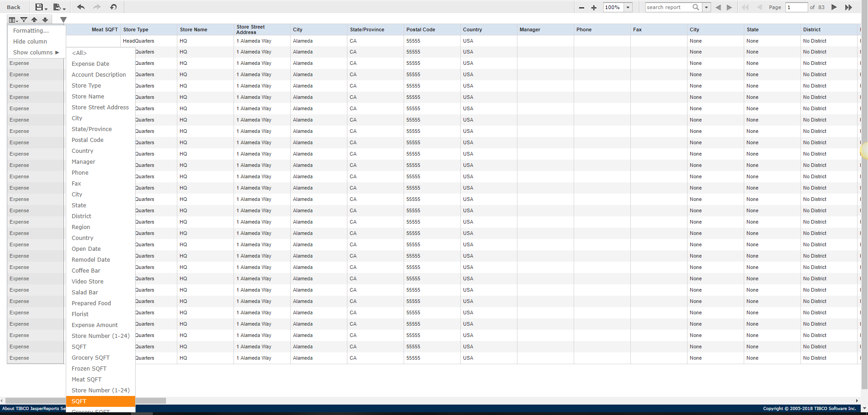This screenshot has height=415, width=868.
Task: Select Meat SQFT in the submenu list
Action: 101,380
